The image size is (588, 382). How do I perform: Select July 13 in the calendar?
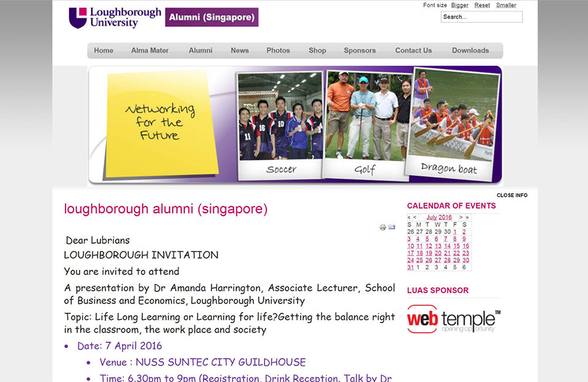pyautogui.click(x=438, y=246)
